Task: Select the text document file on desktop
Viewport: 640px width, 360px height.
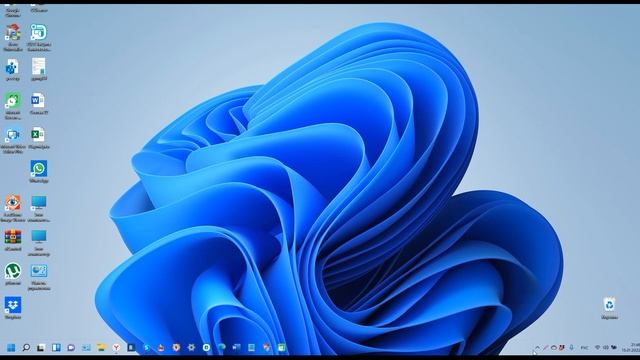Action: pyautogui.click(x=39, y=69)
